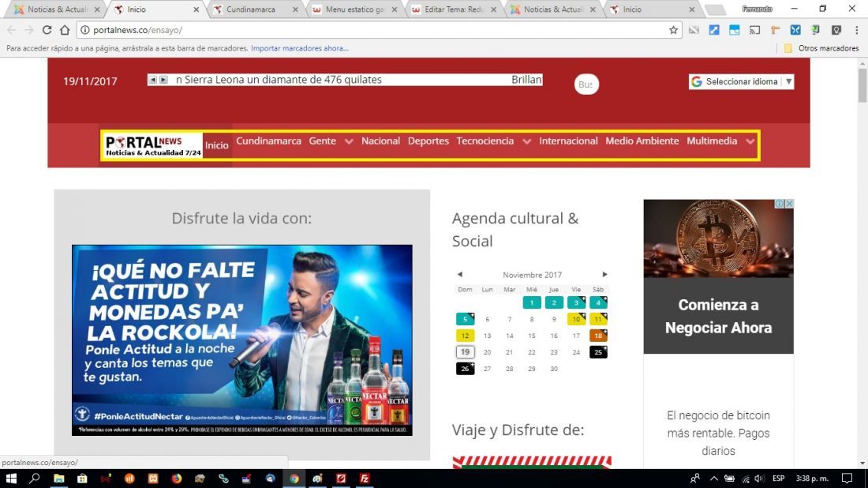Click the Nectar aguardiente banner ad
Image resolution: width=868 pixels, height=488 pixels.
click(x=242, y=340)
